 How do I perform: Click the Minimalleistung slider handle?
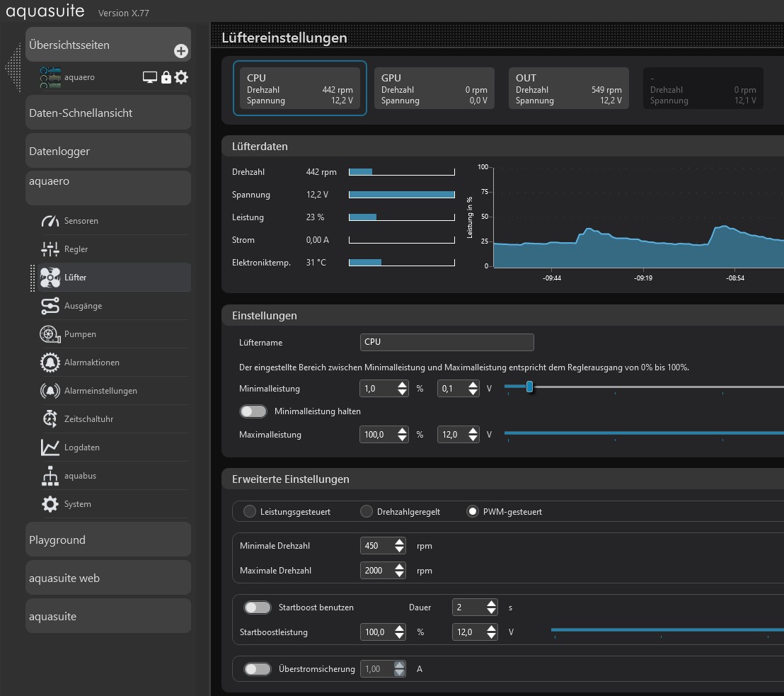pyautogui.click(x=529, y=387)
